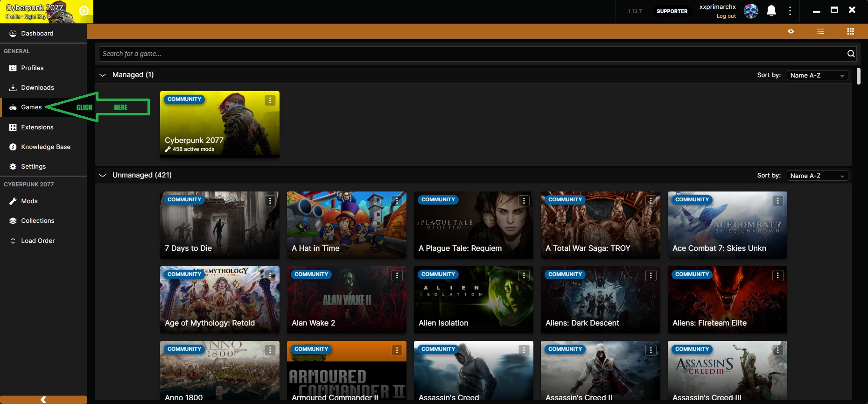Screen dimensions: 868x404
Task: Select Games in the sidebar
Action: point(43,107)
